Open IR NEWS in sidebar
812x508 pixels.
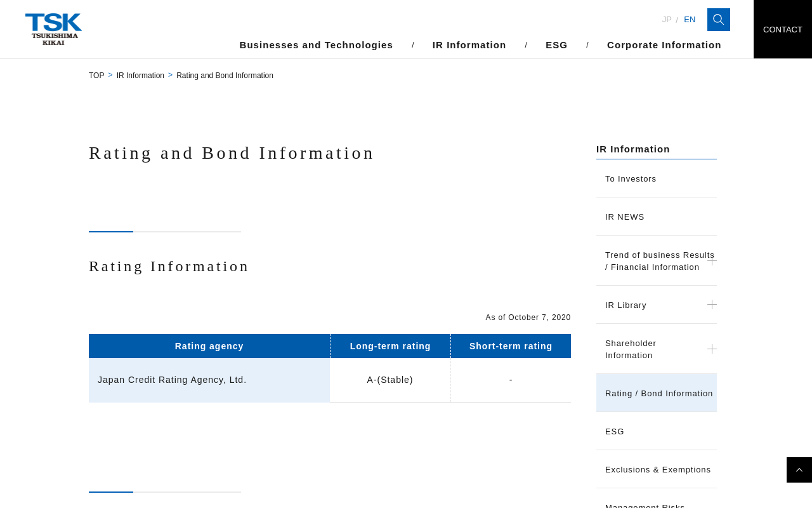[x=625, y=217]
